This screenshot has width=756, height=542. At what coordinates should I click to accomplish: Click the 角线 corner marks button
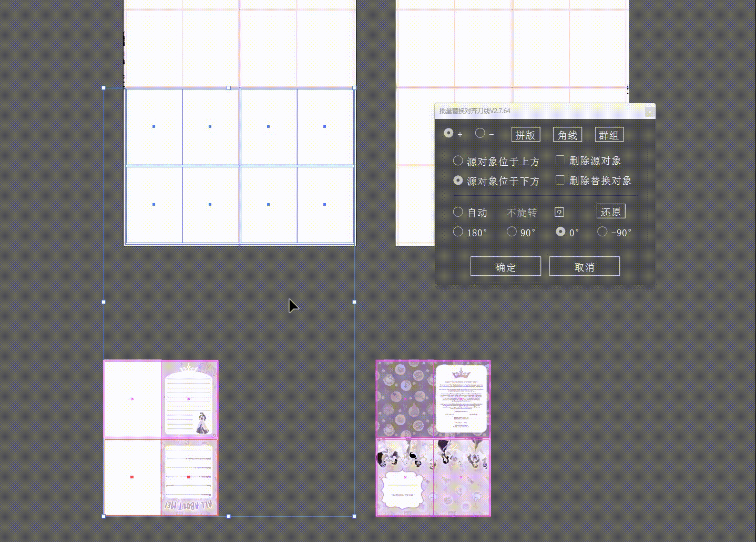(x=567, y=135)
